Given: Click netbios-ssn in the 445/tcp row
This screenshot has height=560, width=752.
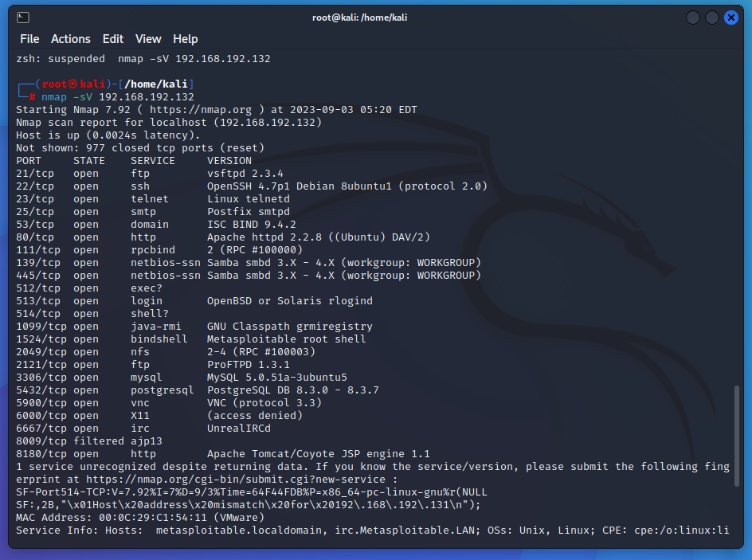Looking at the screenshot, I should click(x=166, y=276).
